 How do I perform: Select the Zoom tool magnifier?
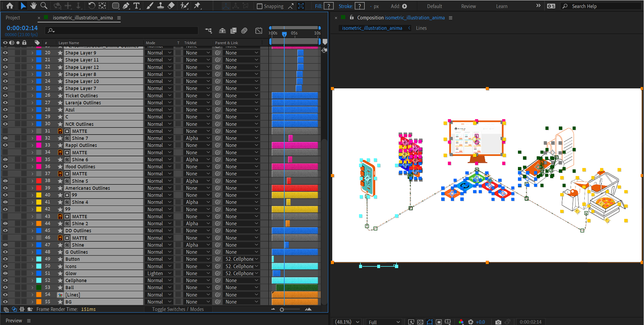(x=44, y=6)
